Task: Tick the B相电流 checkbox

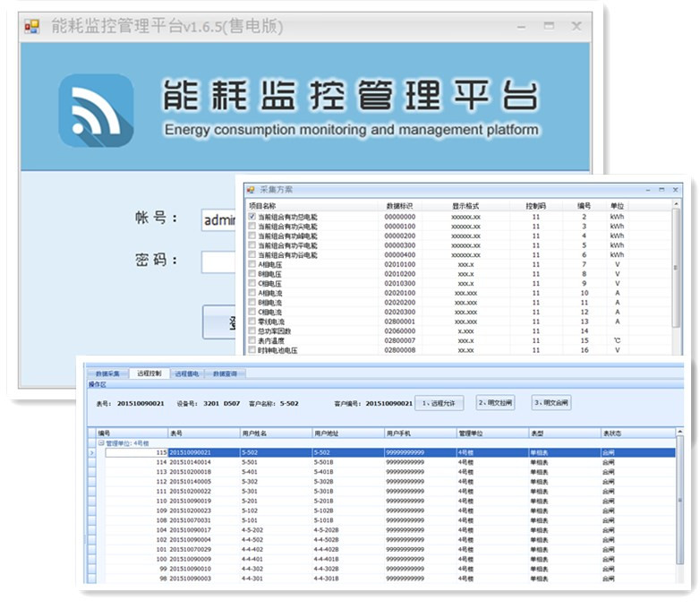Action: pyautogui.click(x=252, y=302)
